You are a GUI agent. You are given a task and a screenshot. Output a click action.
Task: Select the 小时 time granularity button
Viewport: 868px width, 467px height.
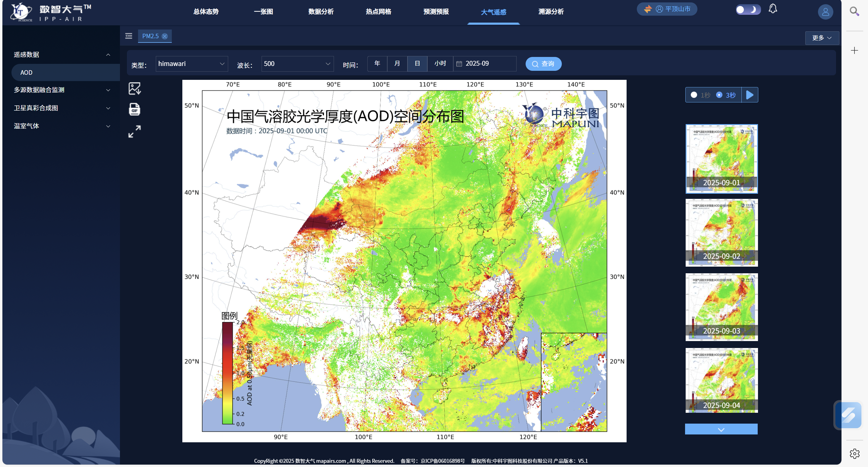pos(440,63)
